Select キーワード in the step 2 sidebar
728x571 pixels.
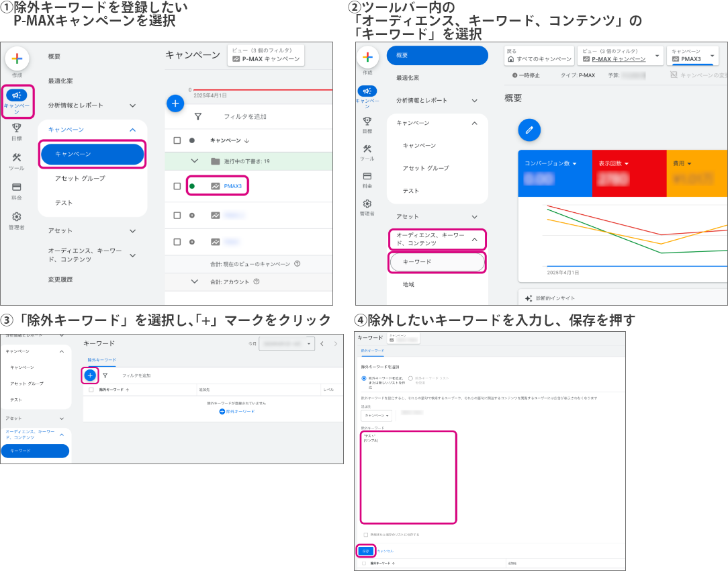[437, 262]
